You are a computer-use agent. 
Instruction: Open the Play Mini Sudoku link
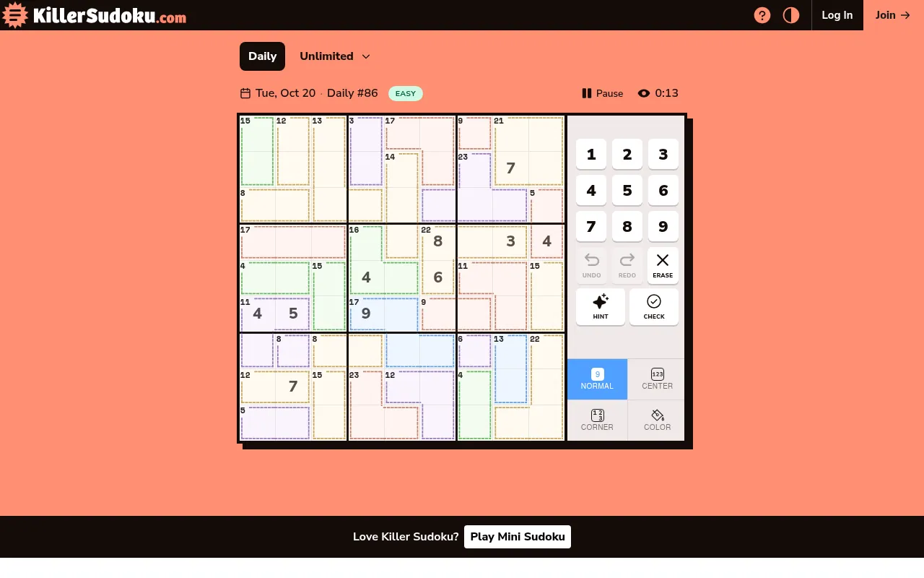point(518,537)
